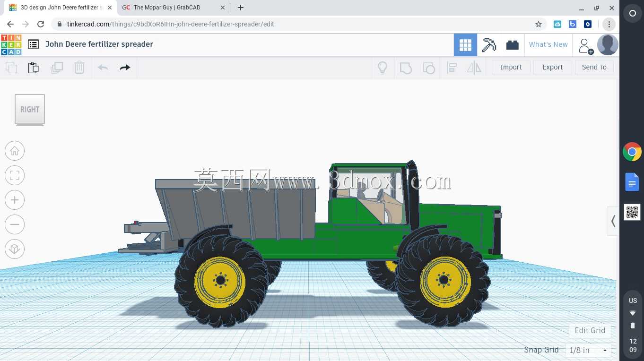
Task: Open the QR code app on shelf
Action: (x=632, y=212)
